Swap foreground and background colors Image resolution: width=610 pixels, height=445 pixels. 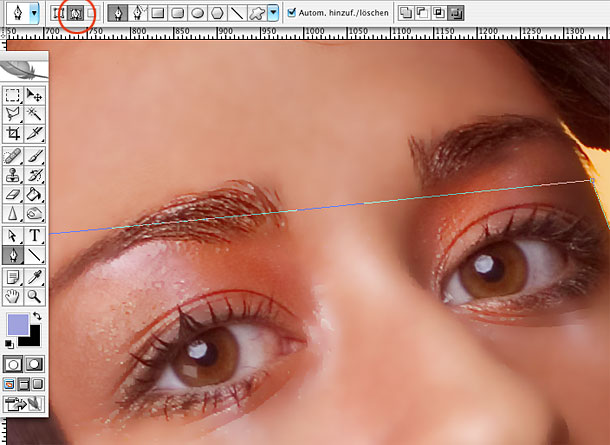point(37,316)
